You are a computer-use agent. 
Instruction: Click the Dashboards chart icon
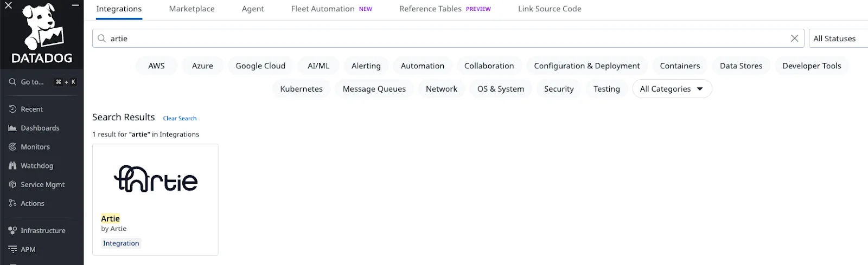[x=12, y=128]
